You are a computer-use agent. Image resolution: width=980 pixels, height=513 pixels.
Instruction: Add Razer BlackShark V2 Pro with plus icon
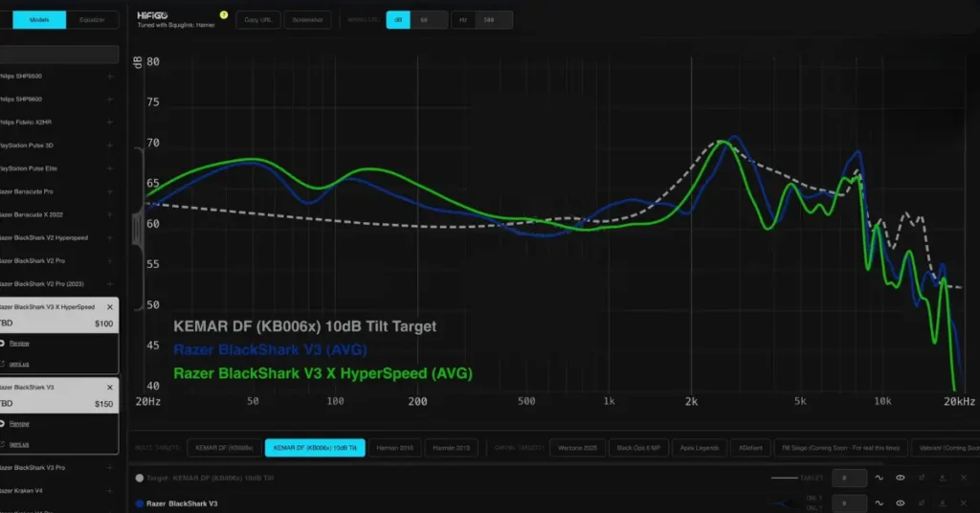[110, 261]
